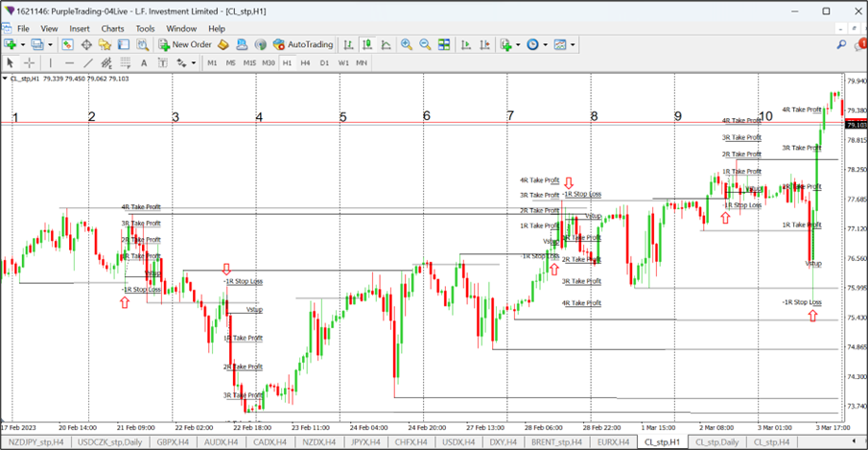Switch to the NZDJPY_stp,H4 chart tab
The height and width of the screenshot is (450, 868).
coord(36,442)
